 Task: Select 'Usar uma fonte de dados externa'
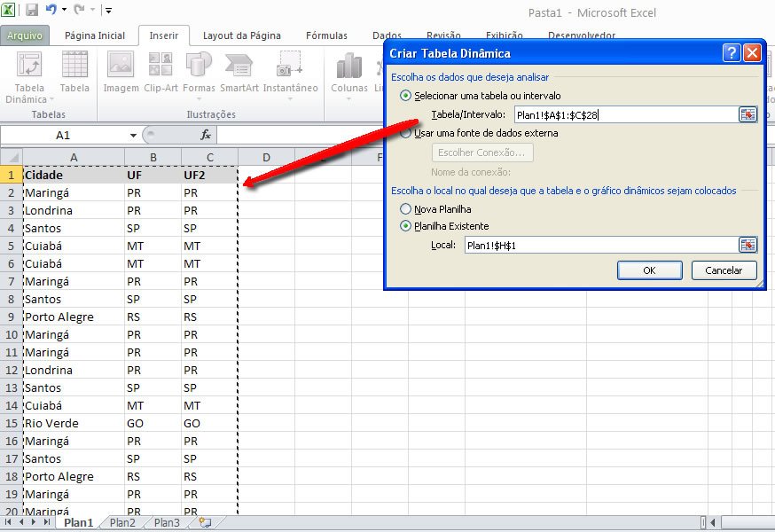click(406, 133)
